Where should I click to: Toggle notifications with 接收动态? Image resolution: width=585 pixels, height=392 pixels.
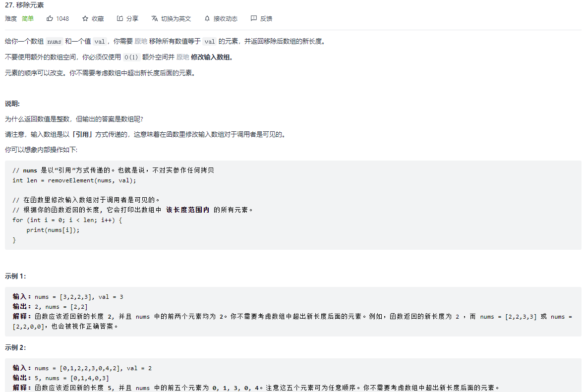[x=225, y=18]
